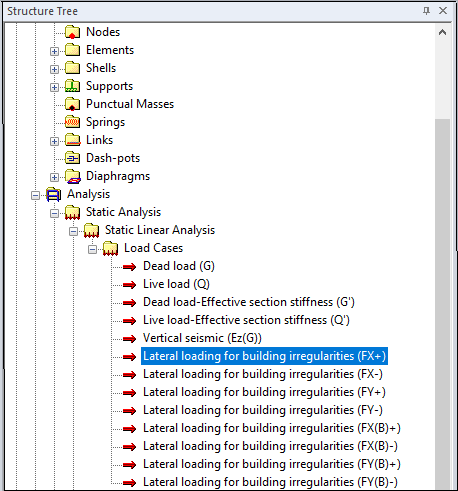Click the vertical scrollbar thumb
The image size is (458, 491).
[x=442, y=304]
